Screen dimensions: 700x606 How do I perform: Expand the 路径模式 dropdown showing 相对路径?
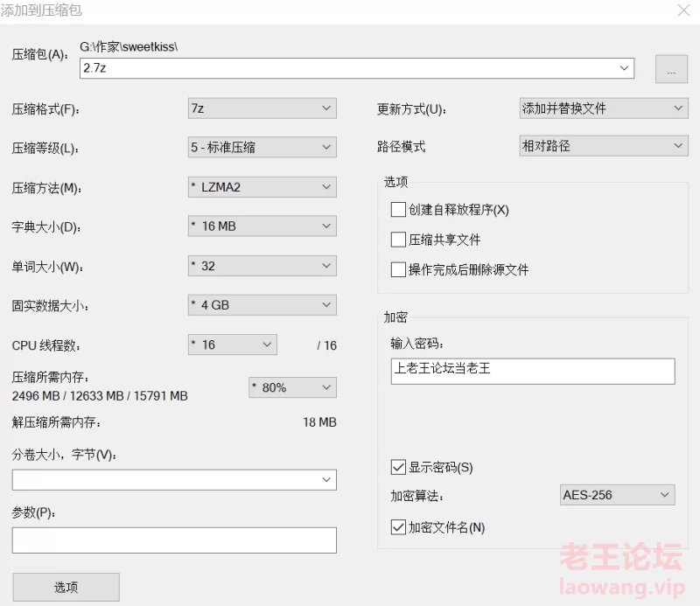tap(604, 146)
